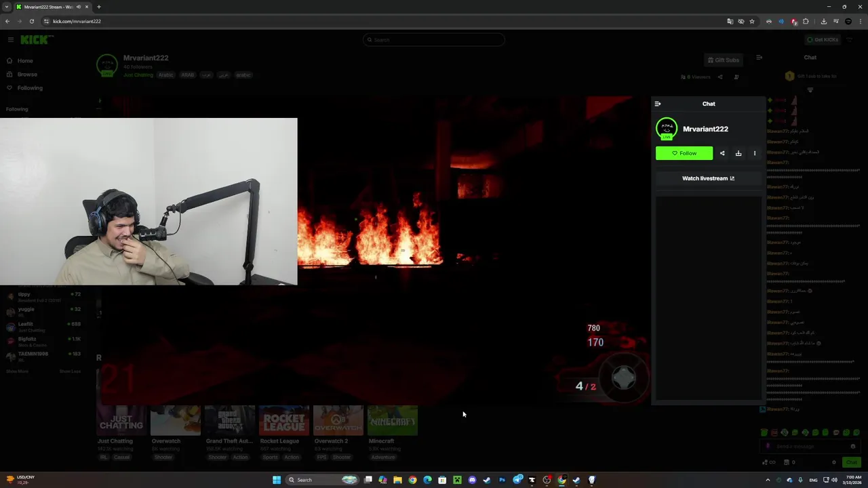Click the green Chat send button
Image resolution: width=868 pixels, height=488 pixels.
click(851, 462)
